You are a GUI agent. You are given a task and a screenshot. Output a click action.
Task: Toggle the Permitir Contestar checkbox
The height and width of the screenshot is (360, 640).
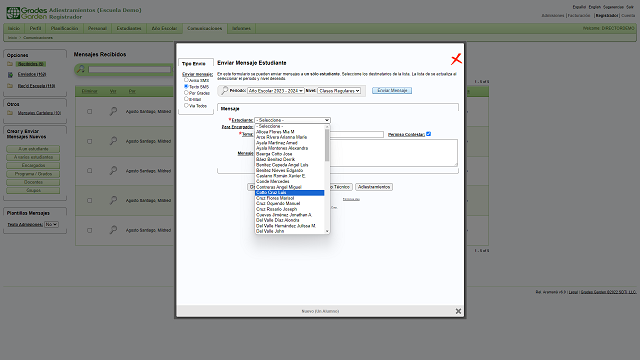click(429, 134)
